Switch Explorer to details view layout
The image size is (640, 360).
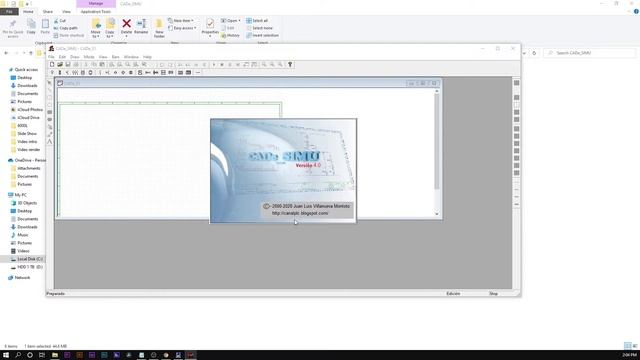(x=627, y=346)
